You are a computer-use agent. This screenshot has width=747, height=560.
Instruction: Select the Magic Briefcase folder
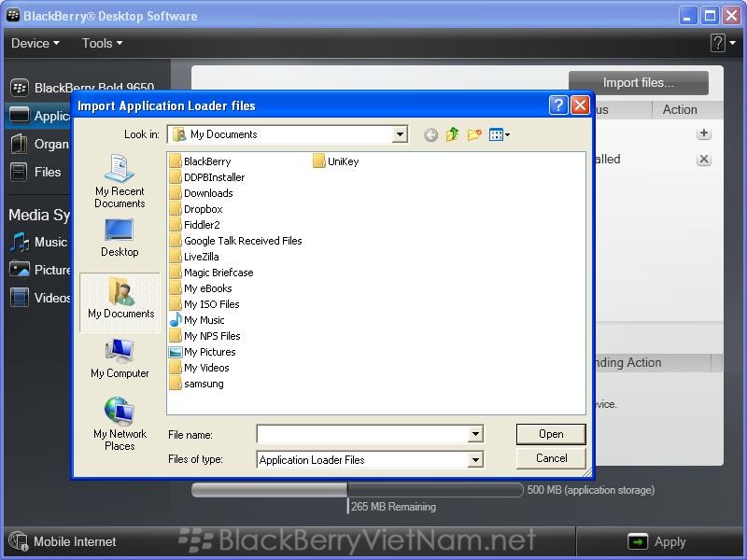click(212, 273)
